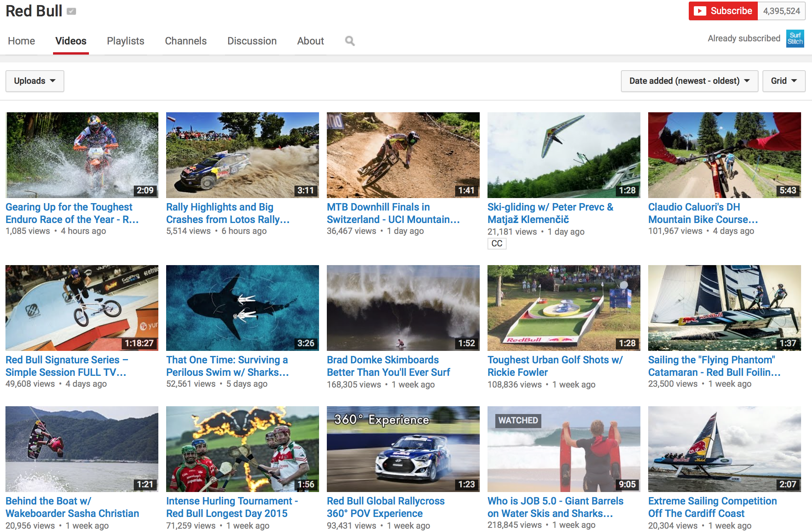Open Who is JOB 5.0 Giant Barrels link
This screenshot has width=812, height=531.
point(555,507)
